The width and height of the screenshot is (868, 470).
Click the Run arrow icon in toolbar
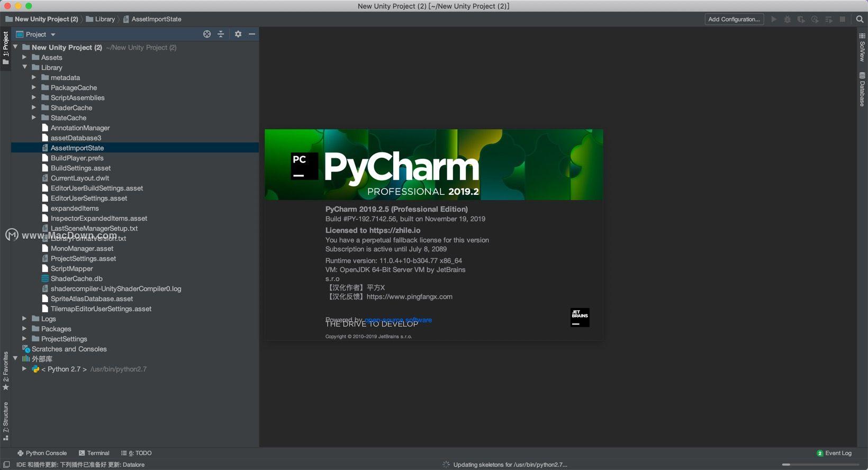pyautogui.click(x=774, y=19)
